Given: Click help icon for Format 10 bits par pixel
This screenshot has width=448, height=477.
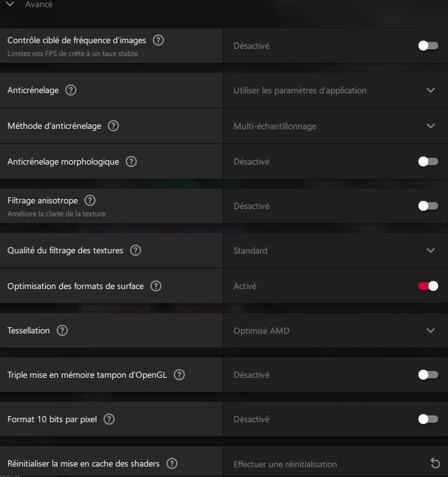Looking at the screenshot, I should click(109, 419).
